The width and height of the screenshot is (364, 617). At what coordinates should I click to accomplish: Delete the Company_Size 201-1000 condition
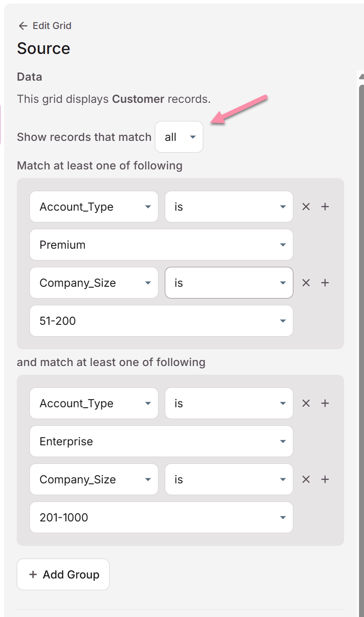tap(306, 479)
